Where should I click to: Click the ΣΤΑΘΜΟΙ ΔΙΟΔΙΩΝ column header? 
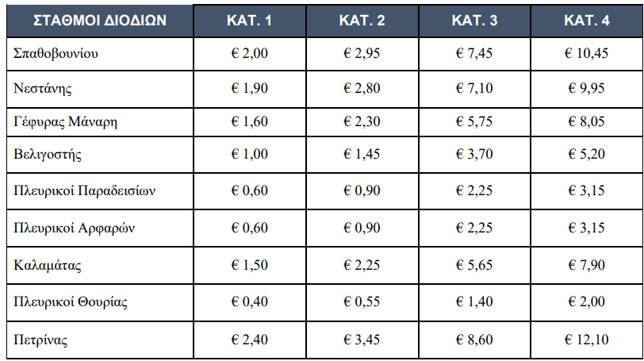click(100, 20)
